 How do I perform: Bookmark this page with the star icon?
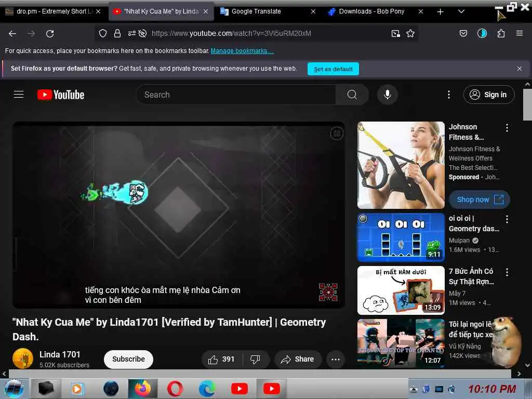tap(410, 33)
